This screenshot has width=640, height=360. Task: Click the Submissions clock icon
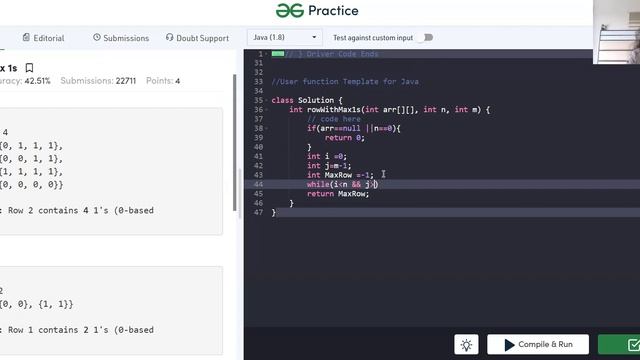[97, 38]
